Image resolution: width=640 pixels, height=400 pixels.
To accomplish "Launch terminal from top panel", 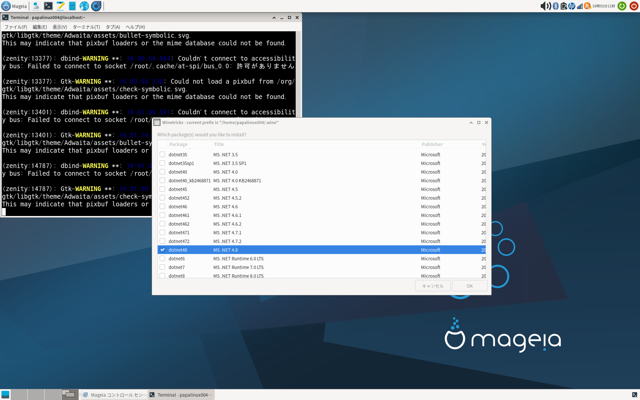I will point(48,6).
